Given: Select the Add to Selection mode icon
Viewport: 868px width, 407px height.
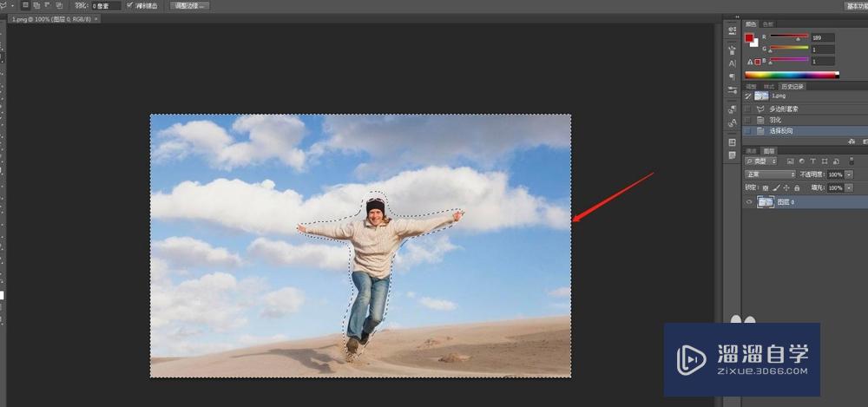Looking at the screenshot, I should click(36, 5).
